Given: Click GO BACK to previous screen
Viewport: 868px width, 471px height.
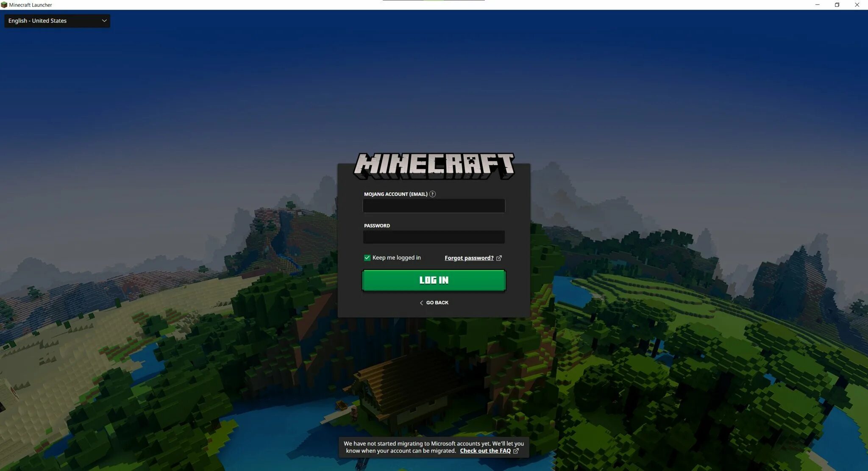Looking at the screenshot, I should coord(434,302).
